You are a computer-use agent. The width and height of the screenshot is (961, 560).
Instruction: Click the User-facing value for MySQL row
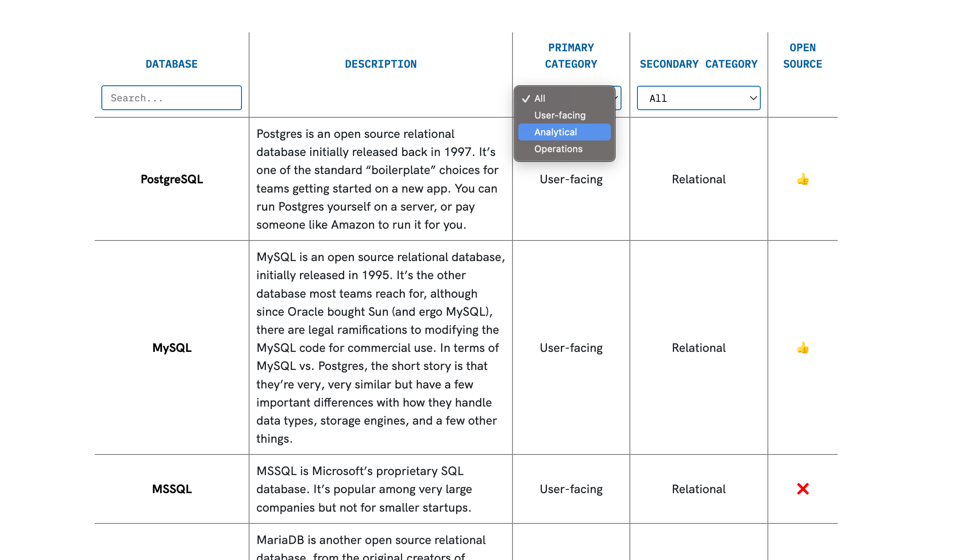click(x=571, y=348)
